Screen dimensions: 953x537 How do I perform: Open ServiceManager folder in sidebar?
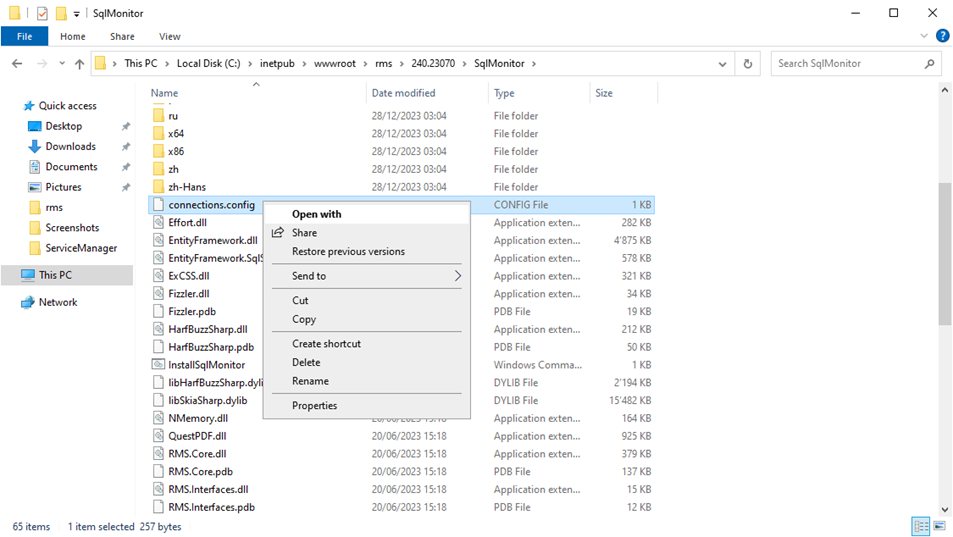[x=81, y=248]
